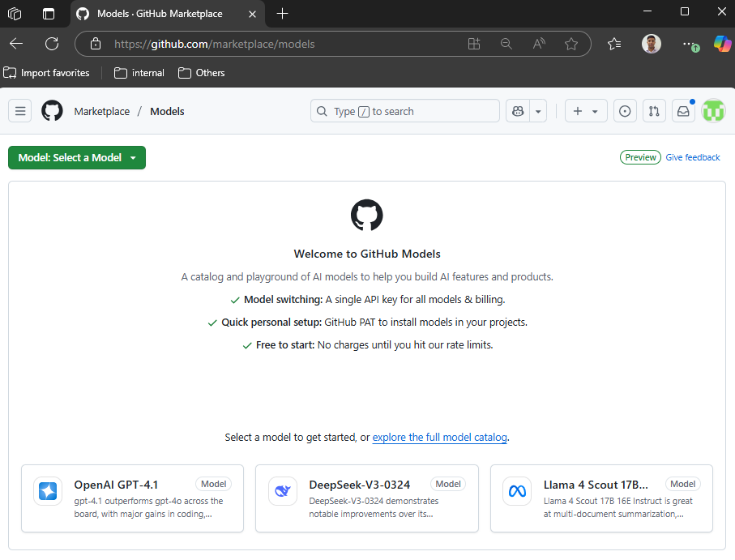Click the large GitHub logo above the welcome heading

367,215
